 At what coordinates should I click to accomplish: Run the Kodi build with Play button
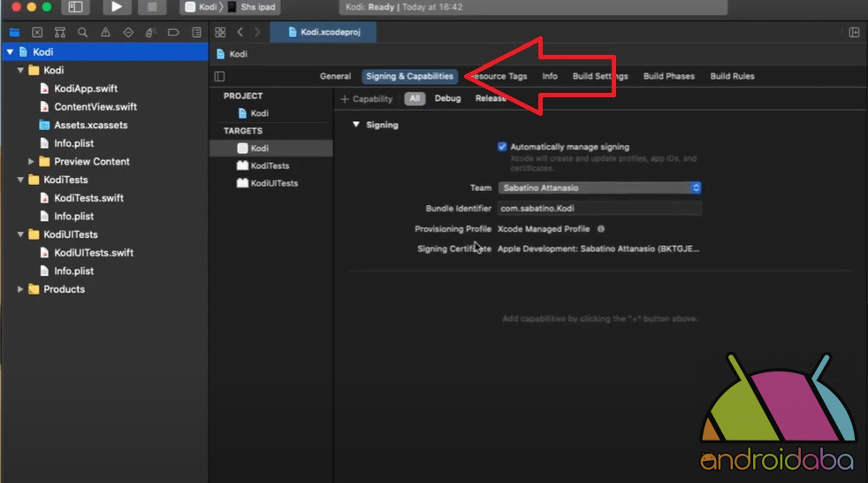pos(117,7)
